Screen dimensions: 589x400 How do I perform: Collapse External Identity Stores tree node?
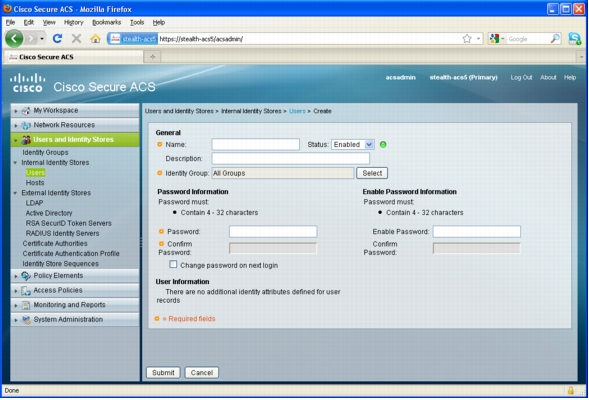click(x=15, y=193)
